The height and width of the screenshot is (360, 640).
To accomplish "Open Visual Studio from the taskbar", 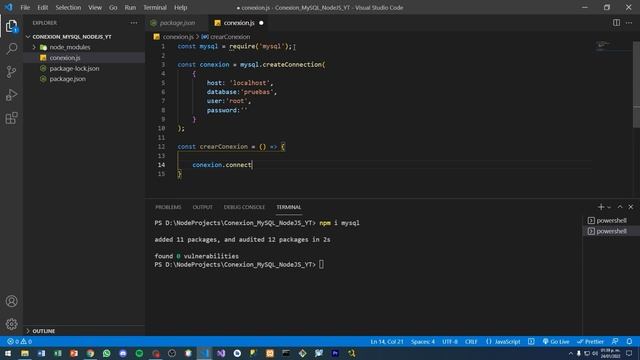I will coord(221,353).
